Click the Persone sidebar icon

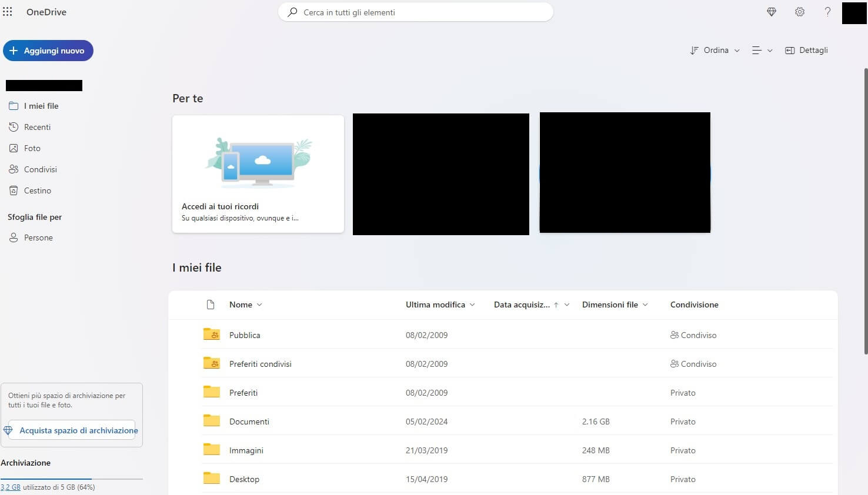[14, 238]
